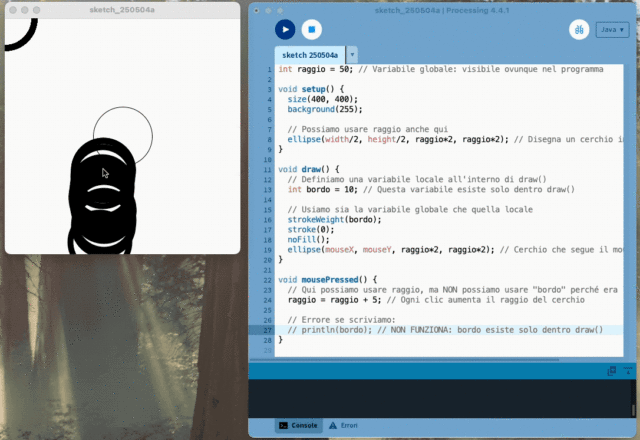Image resolution: width=640 pixels, height=440 pixels.
Task: Click the copy console output icon
Action: click(x=612, y=371)
